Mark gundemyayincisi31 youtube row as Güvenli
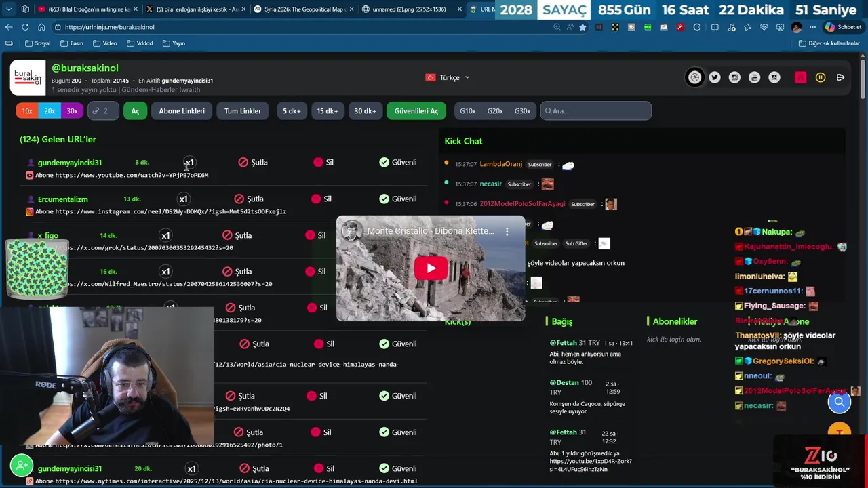 pyautogui.click(x=398, y=162)
